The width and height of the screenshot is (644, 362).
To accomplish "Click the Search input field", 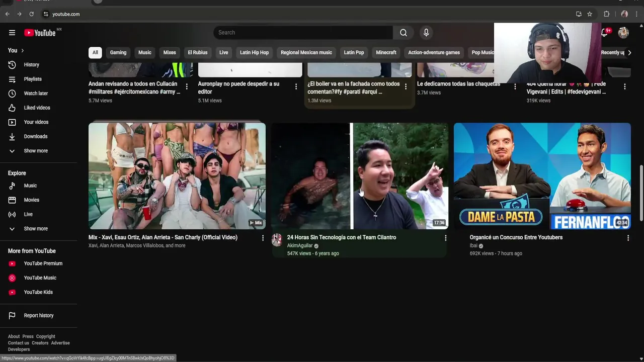I will (x=303, y=33).
